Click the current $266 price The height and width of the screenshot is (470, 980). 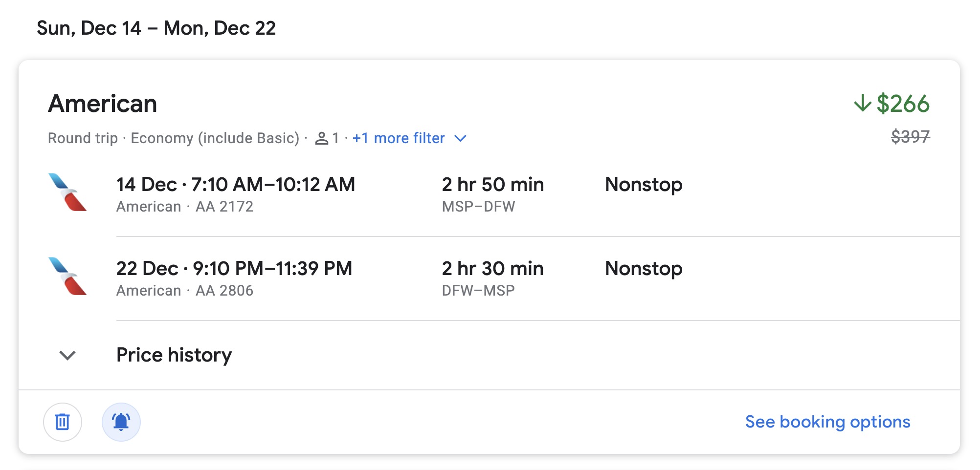pos(903,104)
